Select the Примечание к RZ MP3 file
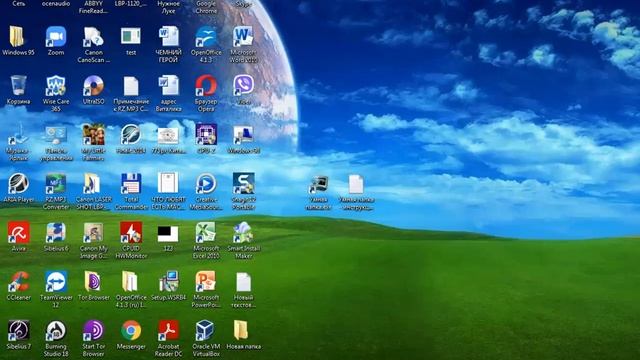 coord(131,86)
